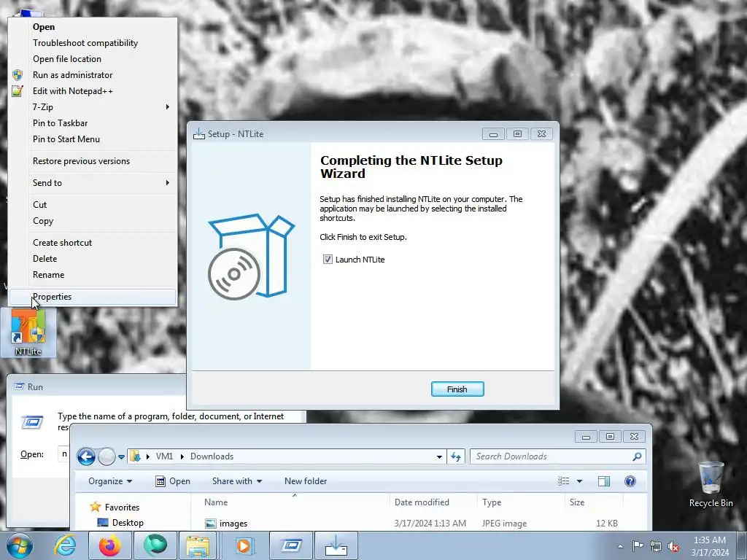Choose Edit with Notepad++

click(93, 91)
